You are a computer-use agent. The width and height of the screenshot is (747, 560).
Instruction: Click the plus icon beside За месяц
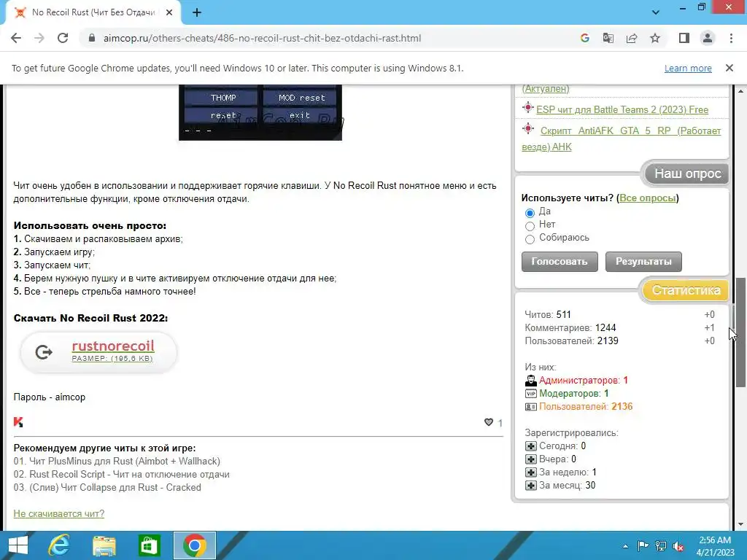coord(531,485)
